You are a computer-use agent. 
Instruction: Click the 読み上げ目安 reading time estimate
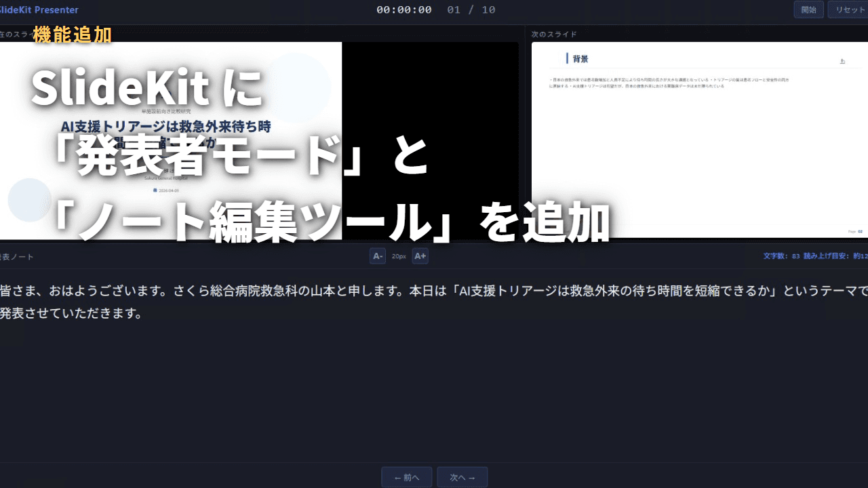point(835,256)
